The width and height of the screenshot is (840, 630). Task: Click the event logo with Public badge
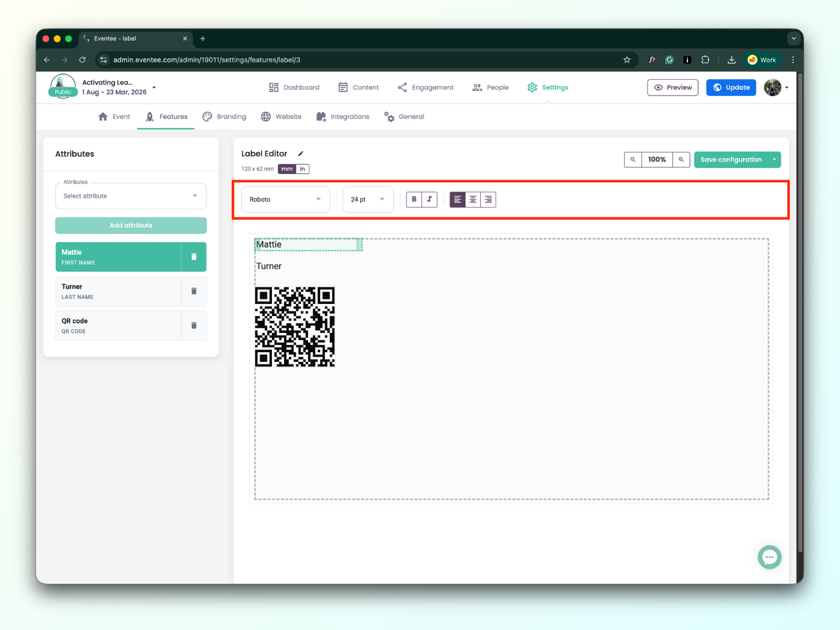click(63, 87)
